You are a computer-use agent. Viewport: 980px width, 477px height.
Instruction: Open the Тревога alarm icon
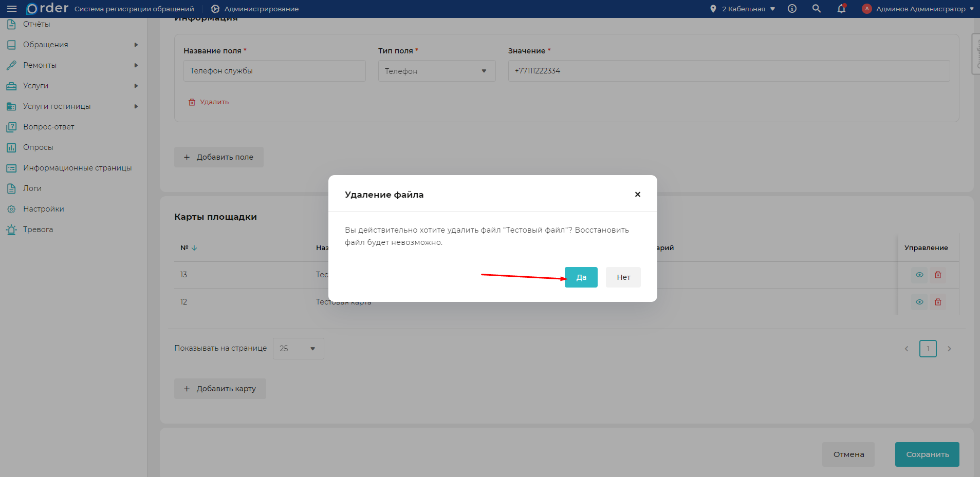[11, 230]
